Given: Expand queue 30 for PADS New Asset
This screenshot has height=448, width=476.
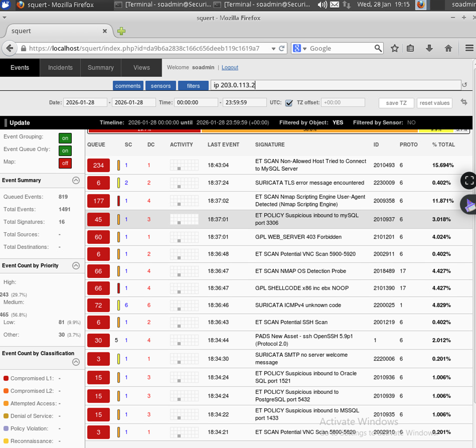Looking at the screenshot, I should (x=98, y=341).
